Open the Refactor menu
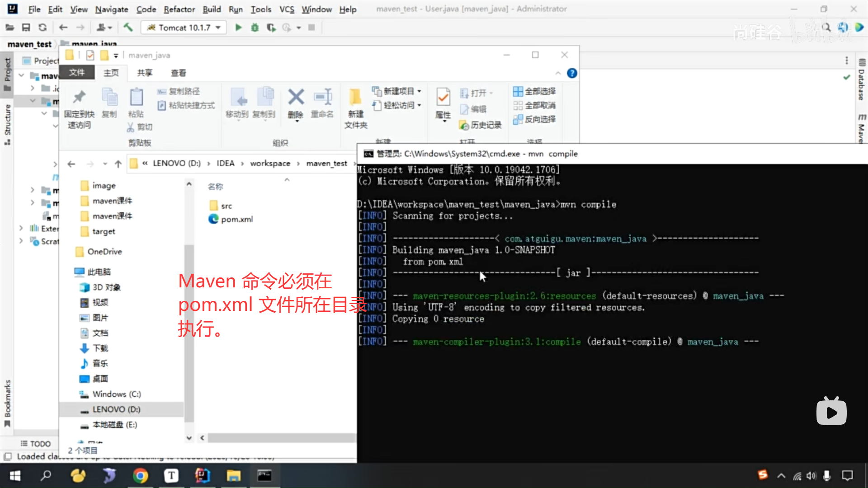The height and width of the screenshot is (488, 868). pyautogui.click(x=179, y=9)
